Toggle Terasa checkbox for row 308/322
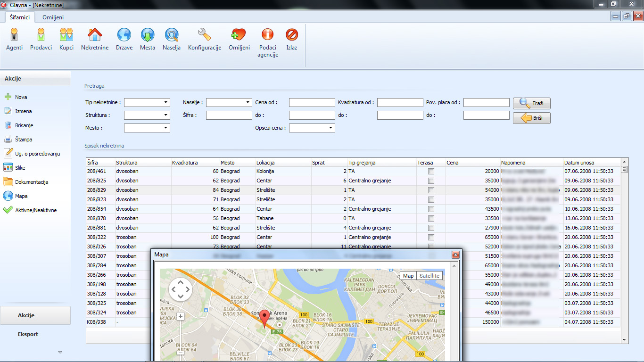The height and width of the screenshot is (362, 644). coord(431,238)
